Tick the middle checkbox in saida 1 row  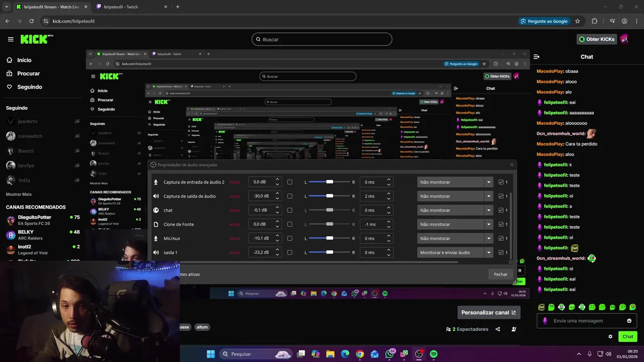coord(289,252)
